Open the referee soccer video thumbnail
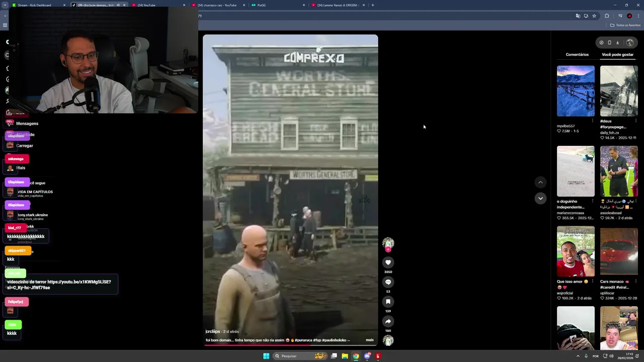 click(619, 171)
